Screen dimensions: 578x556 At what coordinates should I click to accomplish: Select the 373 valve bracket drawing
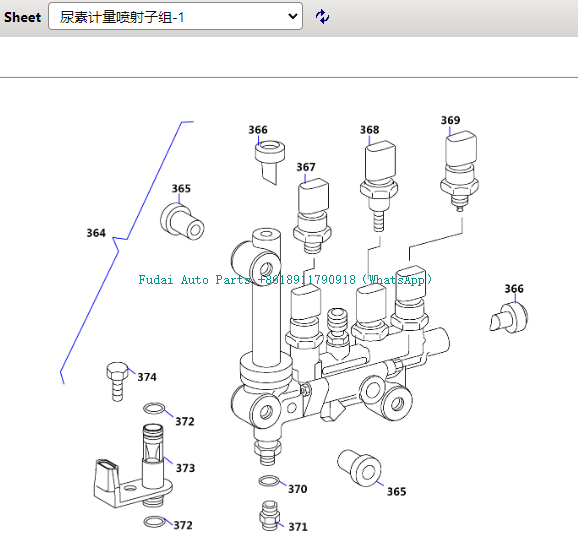(x=133, y=466)
